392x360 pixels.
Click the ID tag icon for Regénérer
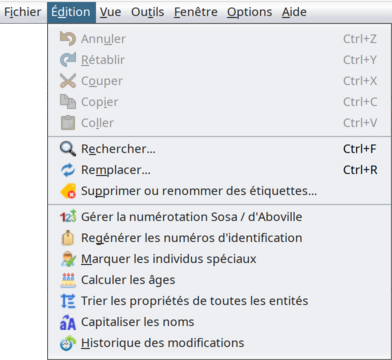click(x=68, y=238)
